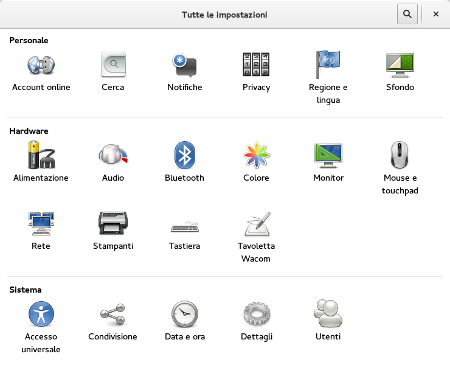Close the Tutte le impostazioni window
The image size is (450, 365).
tap(436, 14)
